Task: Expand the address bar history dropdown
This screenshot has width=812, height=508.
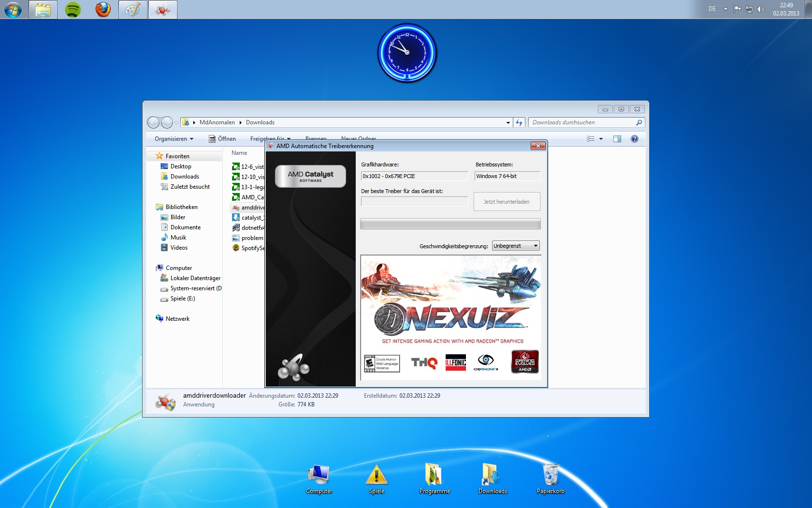Action: coord(508,123)
